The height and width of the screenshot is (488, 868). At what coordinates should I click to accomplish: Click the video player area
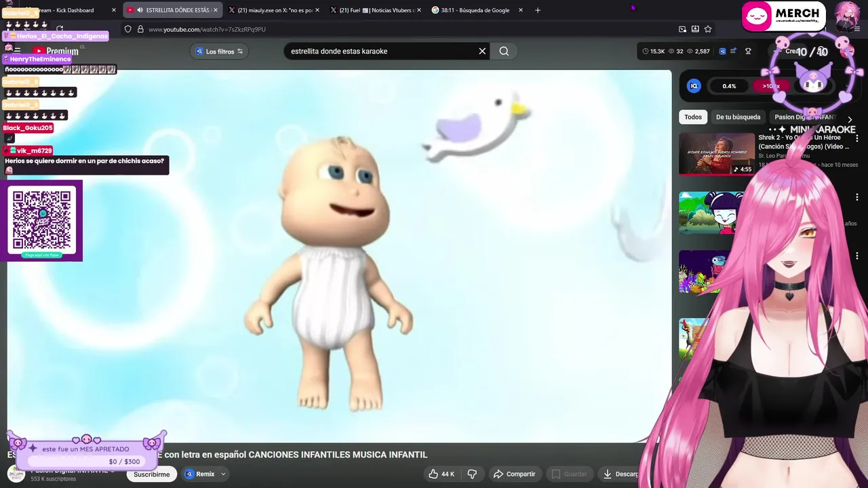(339, 256)
